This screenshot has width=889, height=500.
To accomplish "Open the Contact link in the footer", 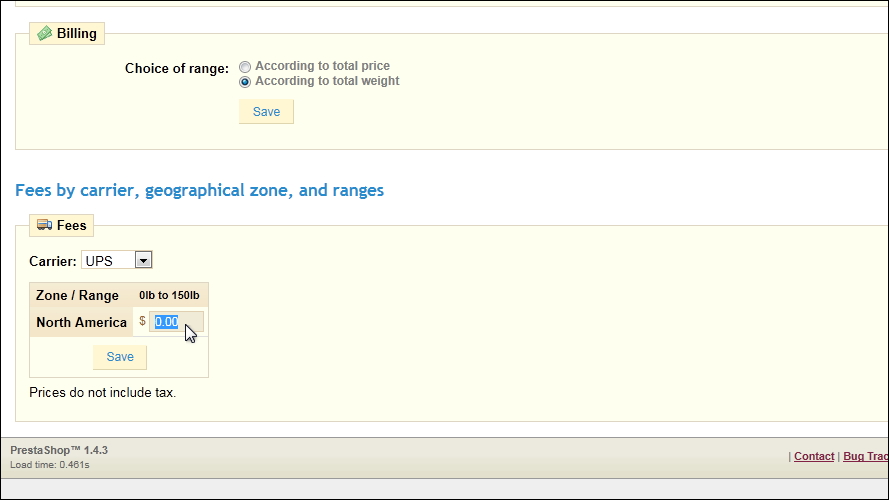I will [814, 456].
